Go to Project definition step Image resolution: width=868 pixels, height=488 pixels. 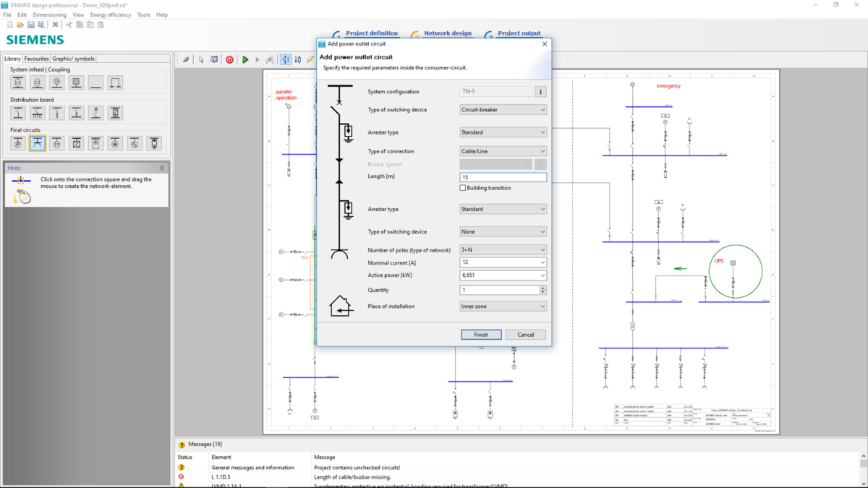pos(372,33)
